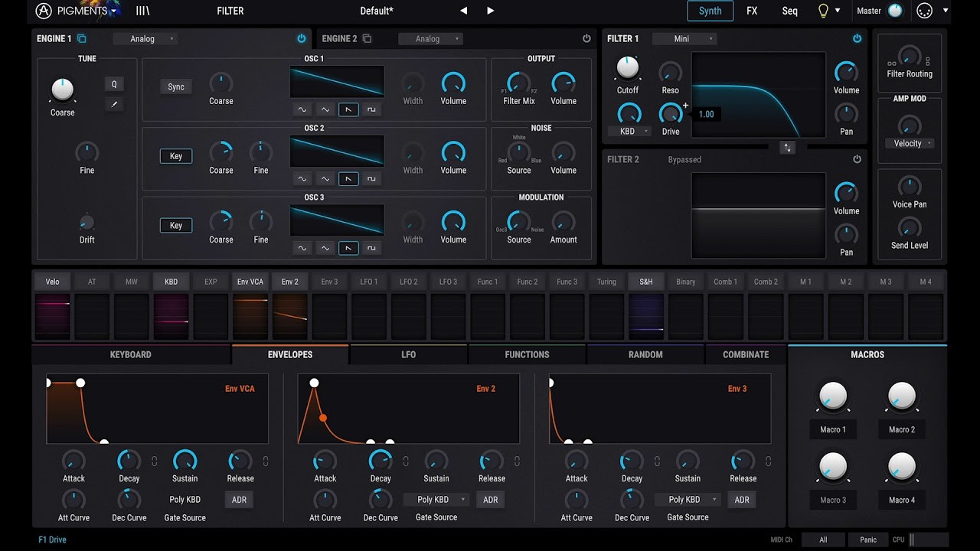Toggle Engine 2 power button

[x=586, y=38]
